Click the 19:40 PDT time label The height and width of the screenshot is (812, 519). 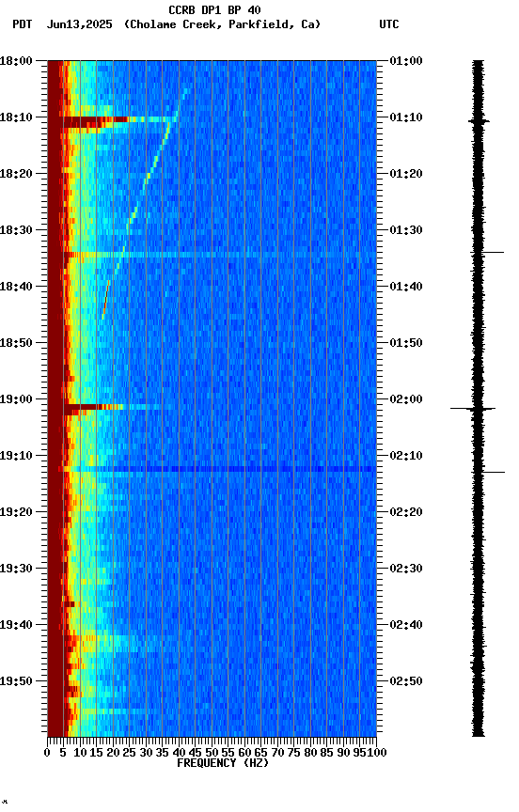click(16, 626)
